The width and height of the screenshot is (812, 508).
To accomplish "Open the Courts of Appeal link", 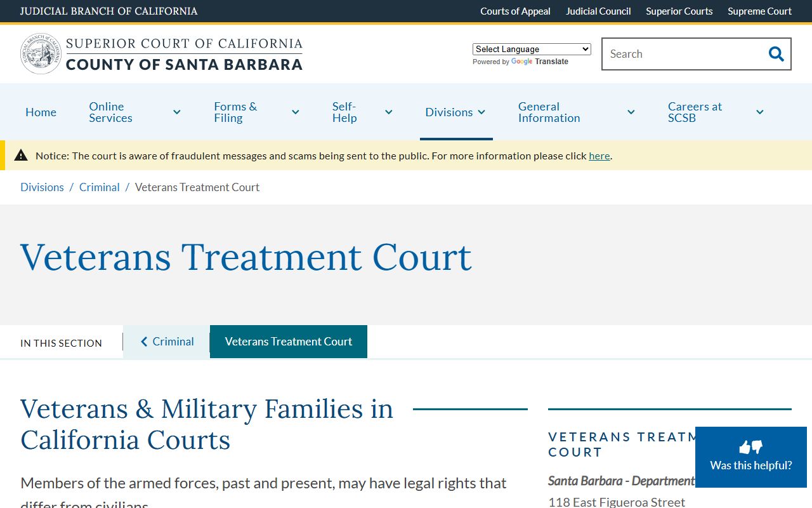I will [x=515, y=11].
